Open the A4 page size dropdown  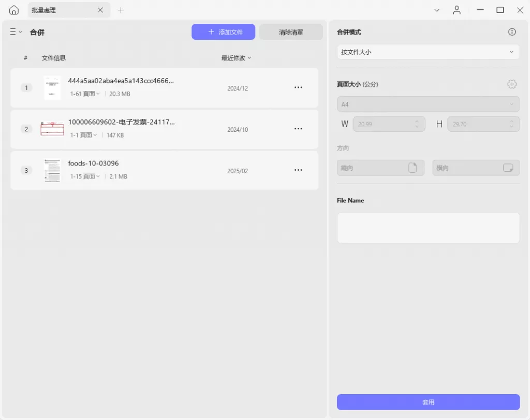point(428,104)
